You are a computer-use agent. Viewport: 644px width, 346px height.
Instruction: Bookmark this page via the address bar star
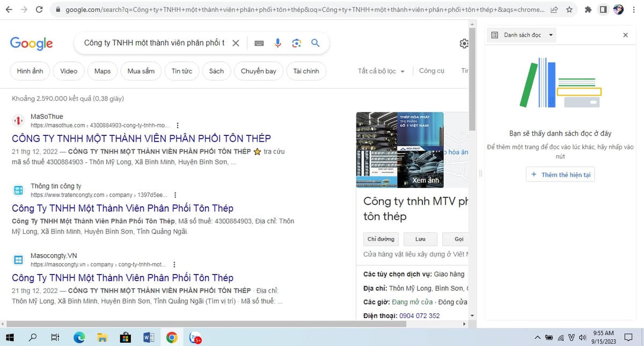(569, 9)
